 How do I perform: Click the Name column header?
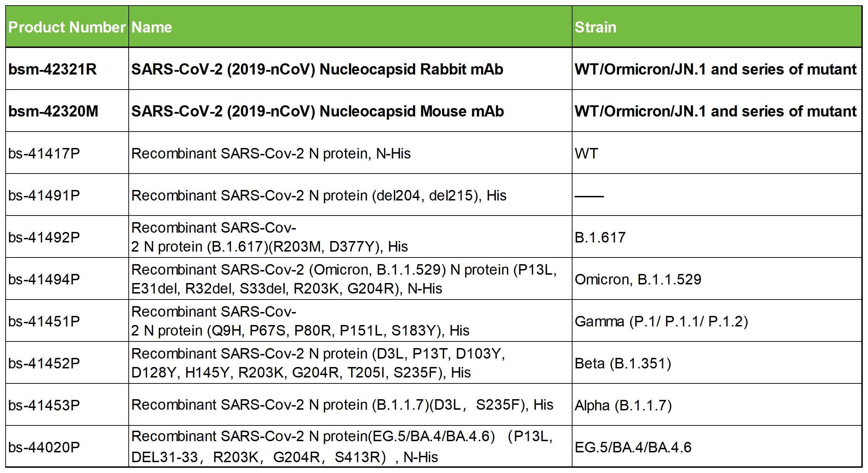(x=152, y=27)
